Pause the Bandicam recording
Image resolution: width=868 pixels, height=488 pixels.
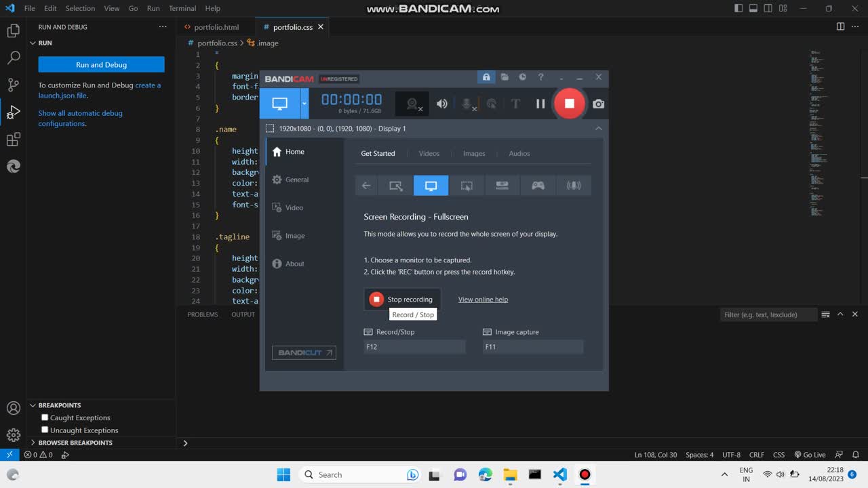540,104
